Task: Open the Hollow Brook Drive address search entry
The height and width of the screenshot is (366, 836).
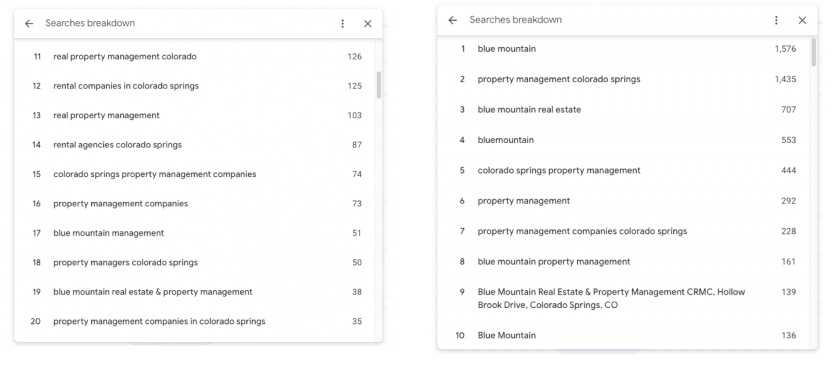Action: click(625, 299)
